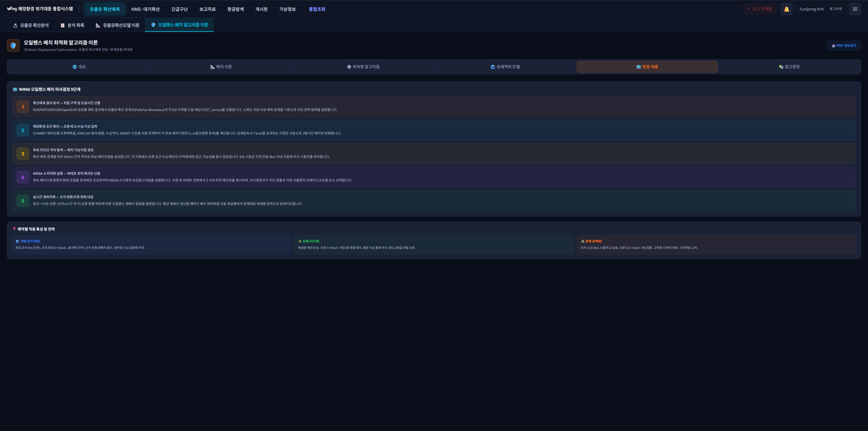The width and height of the screenshot is (868, 431).
Task: Open the 사고 진행중 status indicator
Action: (759, 9)
